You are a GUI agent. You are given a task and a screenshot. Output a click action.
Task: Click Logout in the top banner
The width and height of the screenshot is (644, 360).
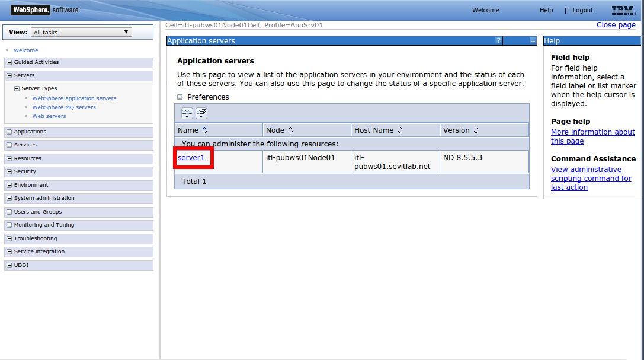pos(583,10)
